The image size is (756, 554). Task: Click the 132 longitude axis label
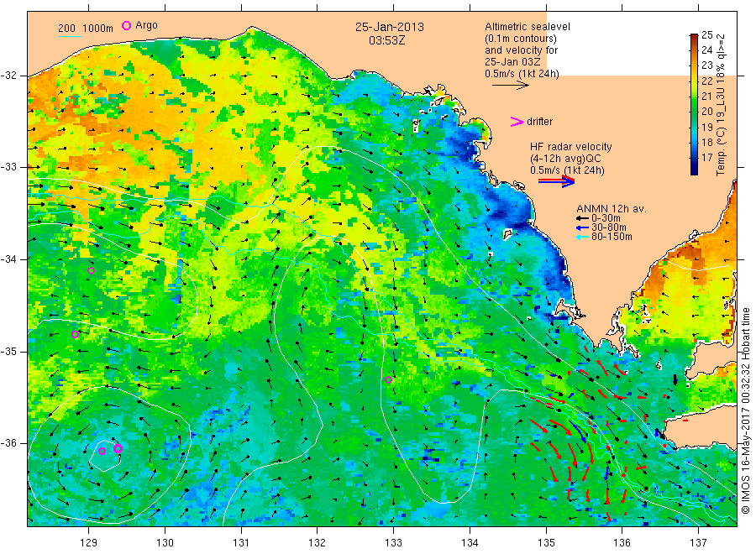(x=318, y=543)
